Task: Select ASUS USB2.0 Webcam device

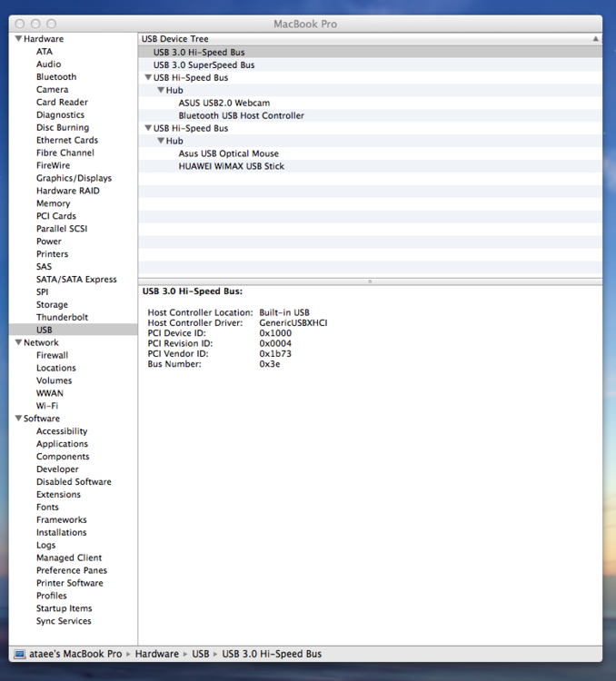Action: [224, 103]
